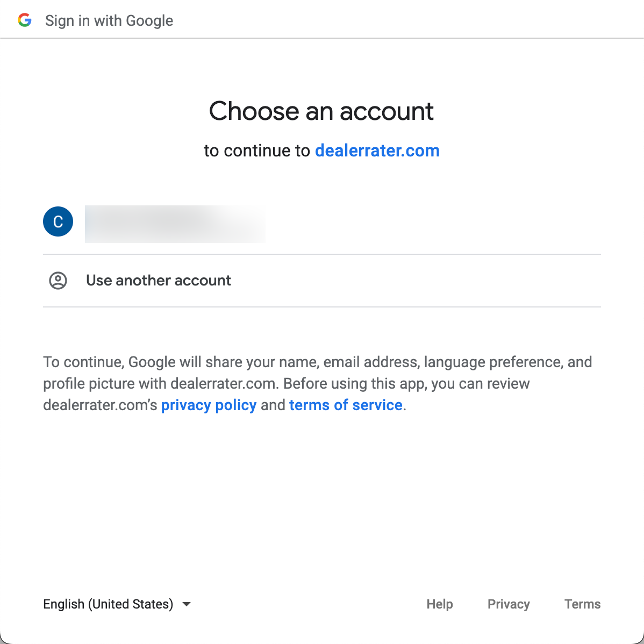Click Help in the footer
The width and height of the screenshot is (644, 644).
[440, 604]
